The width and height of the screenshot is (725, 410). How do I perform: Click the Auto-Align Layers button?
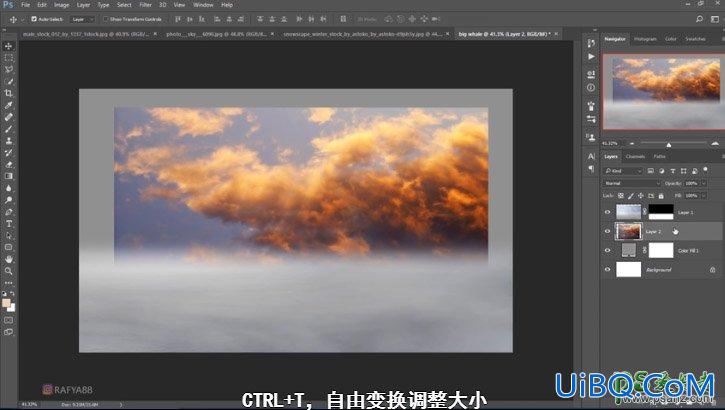pyautogui.click(x=343, y=19)
